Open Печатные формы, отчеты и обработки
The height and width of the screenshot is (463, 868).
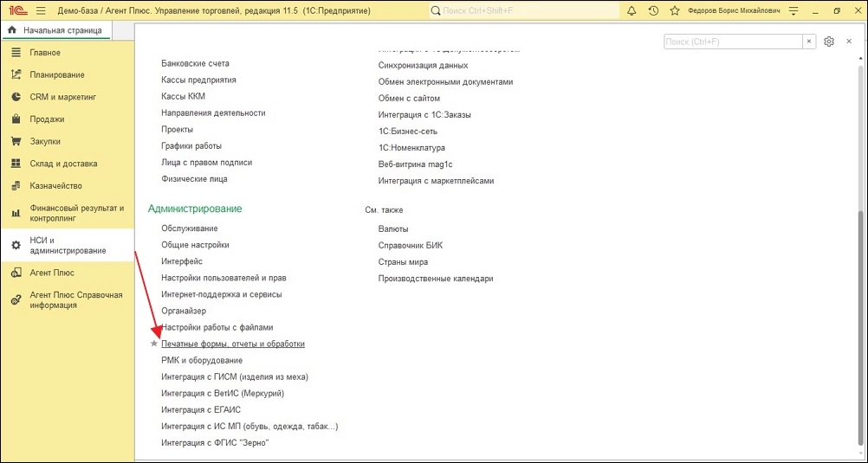click(233, 344)
